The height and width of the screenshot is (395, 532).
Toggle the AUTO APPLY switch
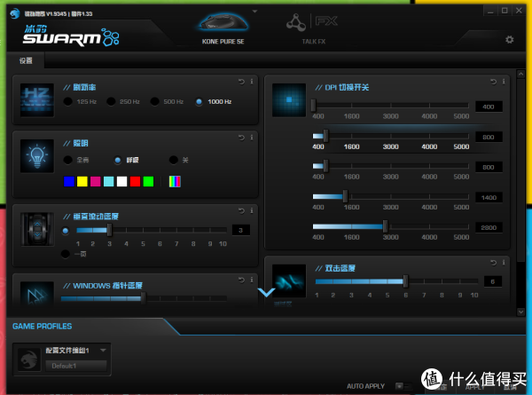coord(403,386)
